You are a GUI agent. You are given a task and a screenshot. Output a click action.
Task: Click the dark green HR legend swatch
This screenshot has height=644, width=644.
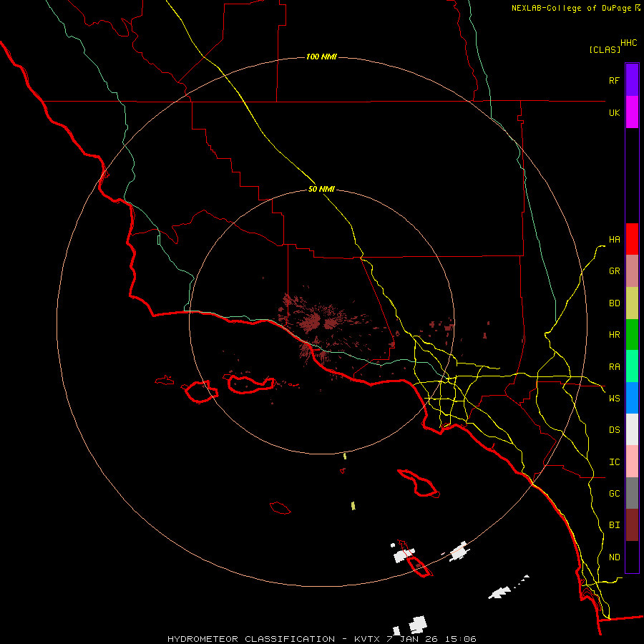632,334
